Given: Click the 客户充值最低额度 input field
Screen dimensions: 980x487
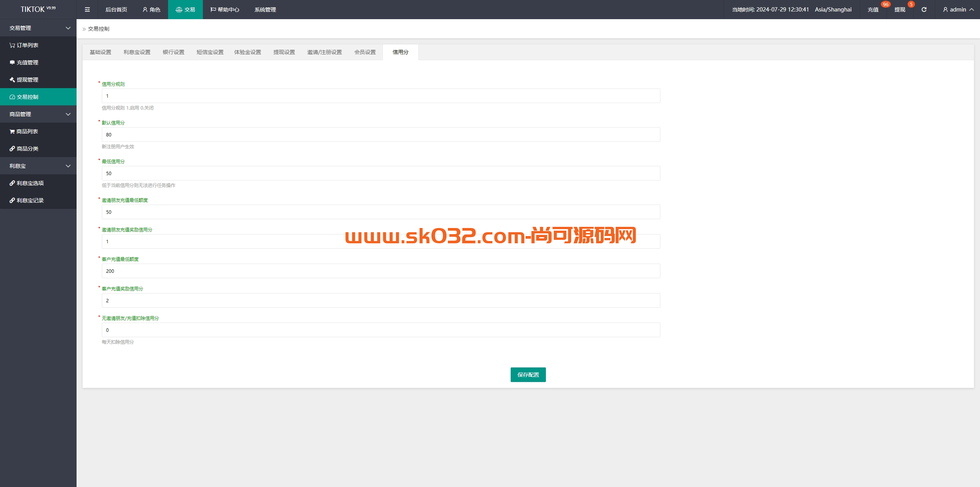Looking at the screenshot, I should [381, 271].
